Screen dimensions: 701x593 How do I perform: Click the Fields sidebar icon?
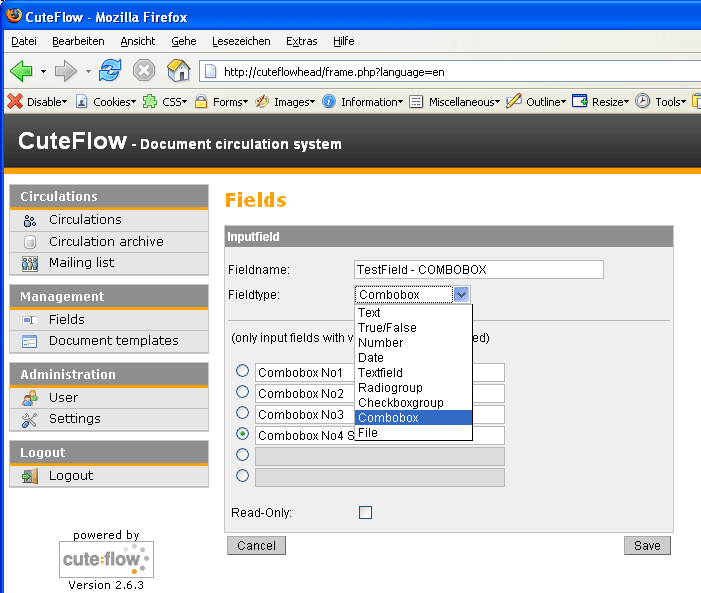[30, 320]
